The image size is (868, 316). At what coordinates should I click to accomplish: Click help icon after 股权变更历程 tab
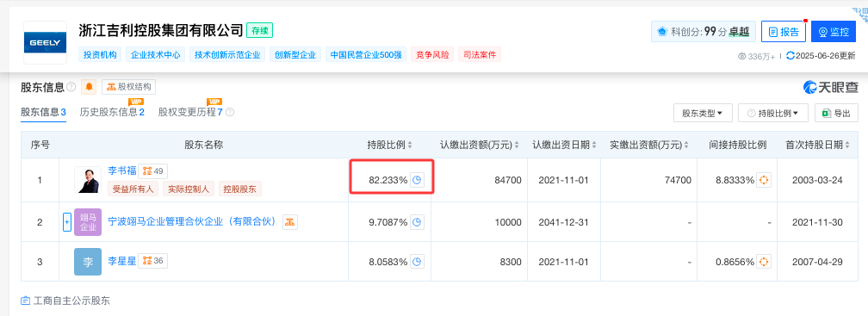(230, 112)
